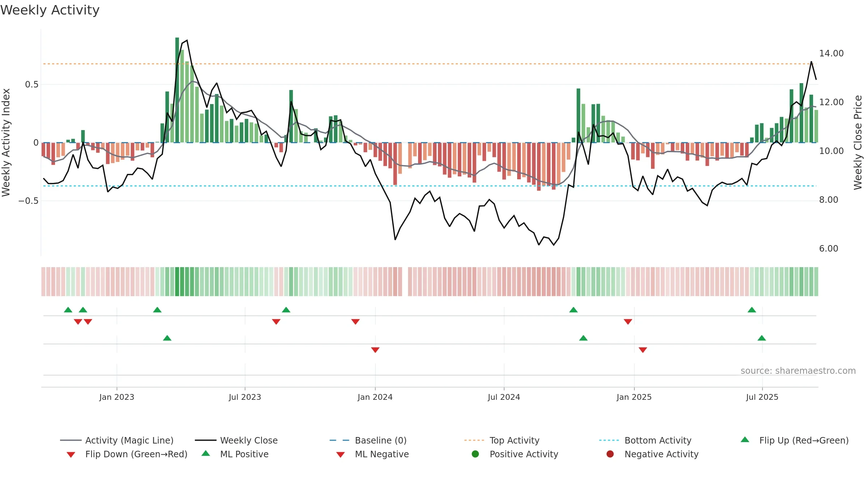This screenshot has height=488, width=868.
Task: Click the Negative Activity red circle icon
Action: (610, 454)
